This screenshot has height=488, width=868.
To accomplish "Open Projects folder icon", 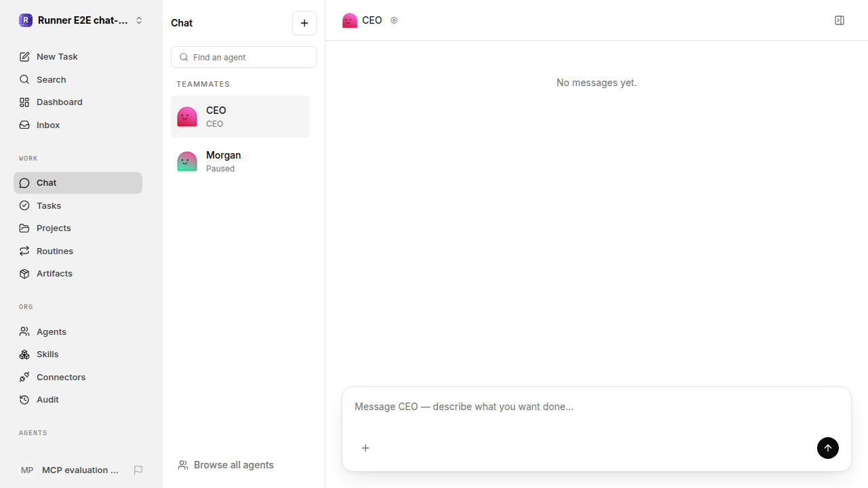I will pos(24,228).
